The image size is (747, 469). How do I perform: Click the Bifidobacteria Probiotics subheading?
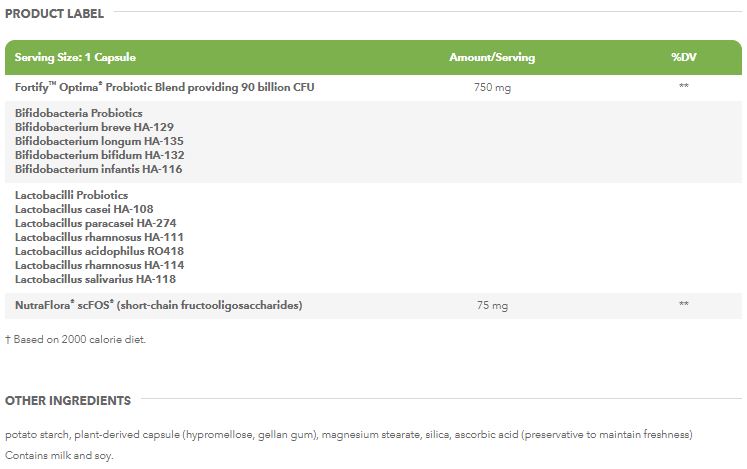[79, 113]
